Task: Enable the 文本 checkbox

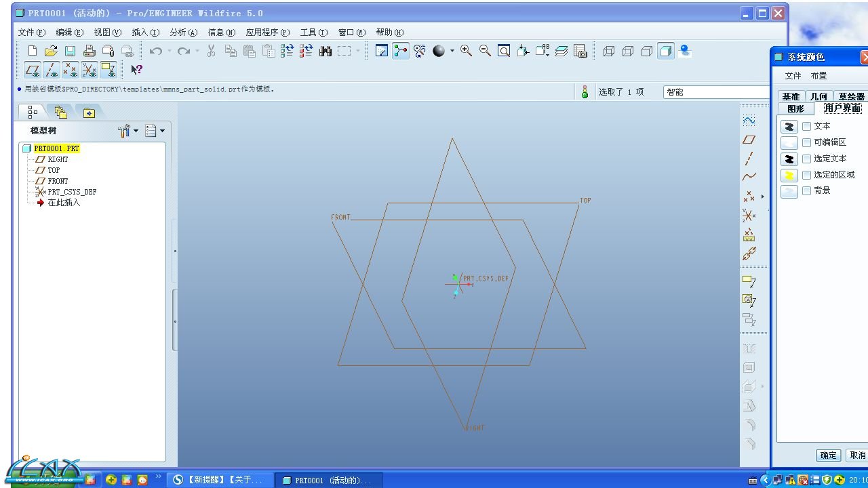Action: [806, 126]
